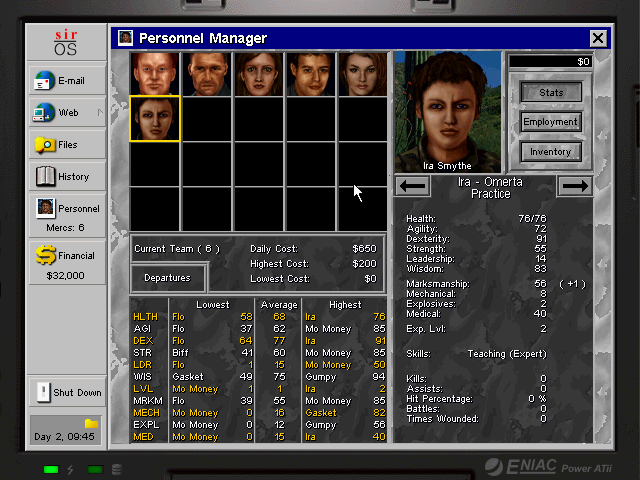
Task: Click the Daily Cost $650 value
Action: point(364,249)
